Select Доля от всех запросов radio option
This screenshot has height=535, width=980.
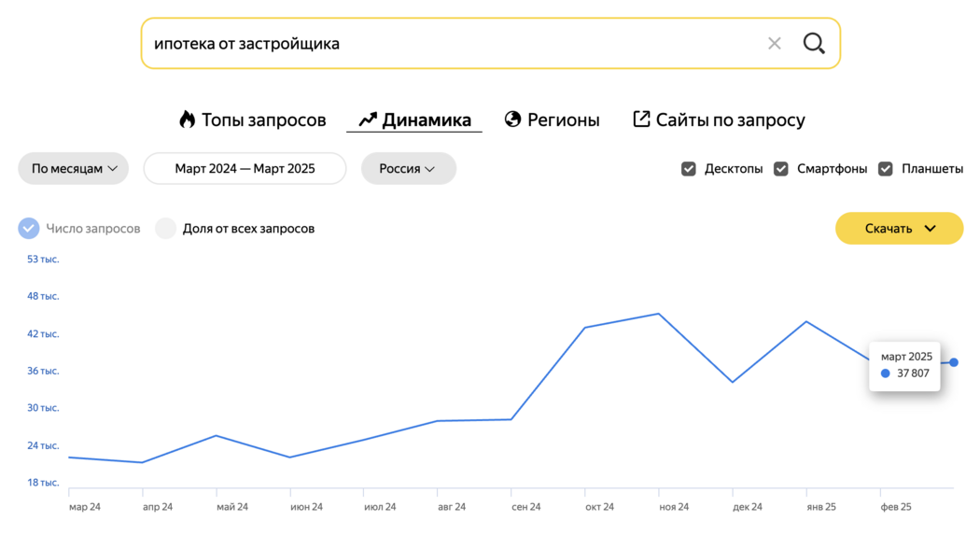(165, 228)
